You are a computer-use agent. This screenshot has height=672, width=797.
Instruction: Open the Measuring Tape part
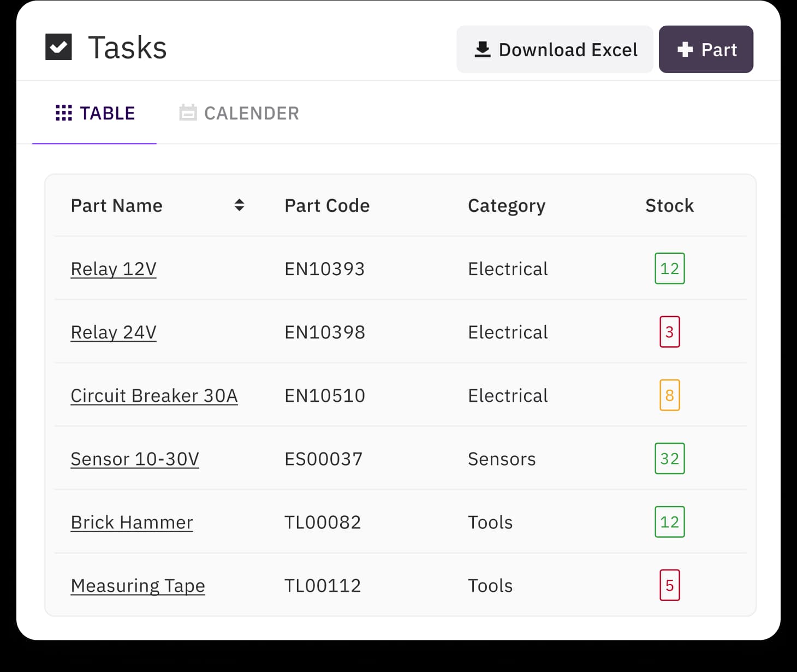138,585
